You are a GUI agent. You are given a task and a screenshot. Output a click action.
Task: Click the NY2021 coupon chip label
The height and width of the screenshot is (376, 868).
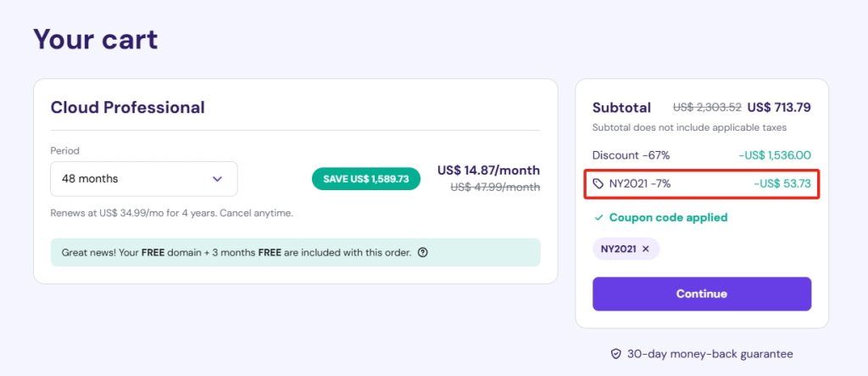coord(618,249)
